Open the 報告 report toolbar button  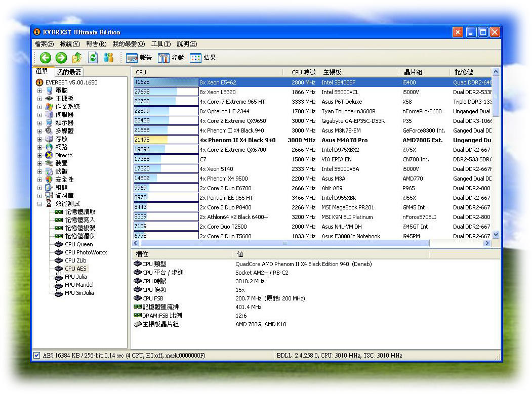(x=139, y=58)
